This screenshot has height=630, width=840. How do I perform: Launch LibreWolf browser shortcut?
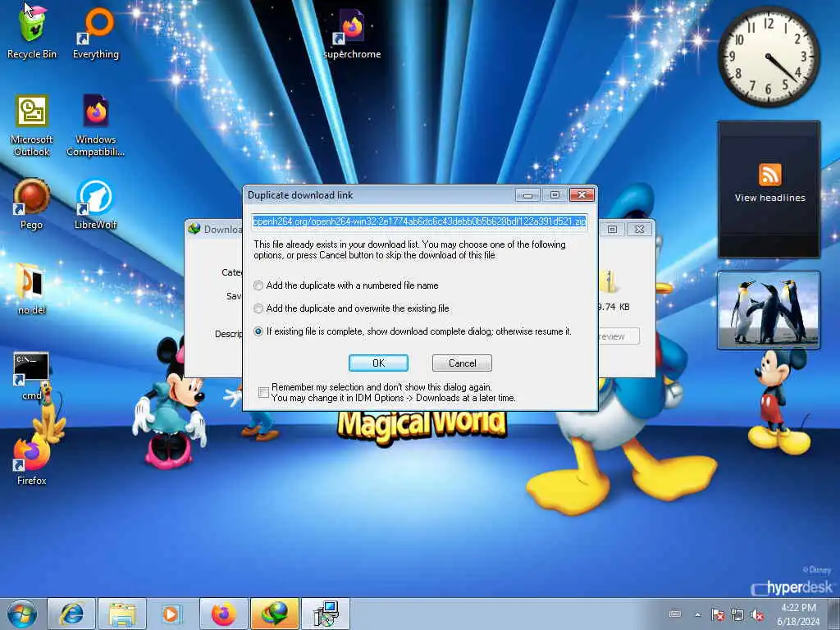[96, 204]
